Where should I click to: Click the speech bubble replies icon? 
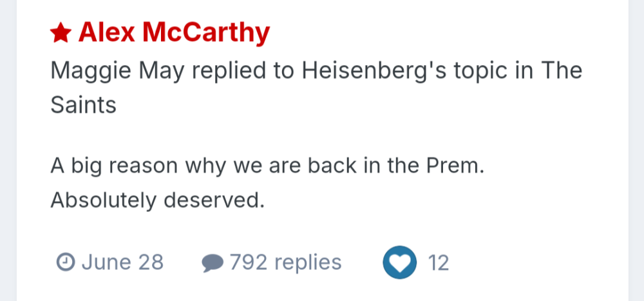tap(213, 263)
